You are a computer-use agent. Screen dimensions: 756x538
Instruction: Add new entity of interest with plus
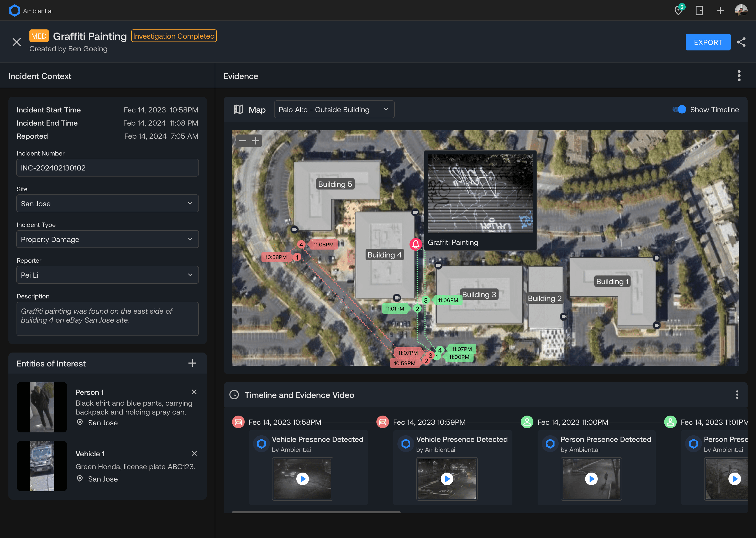coord(192,363)
